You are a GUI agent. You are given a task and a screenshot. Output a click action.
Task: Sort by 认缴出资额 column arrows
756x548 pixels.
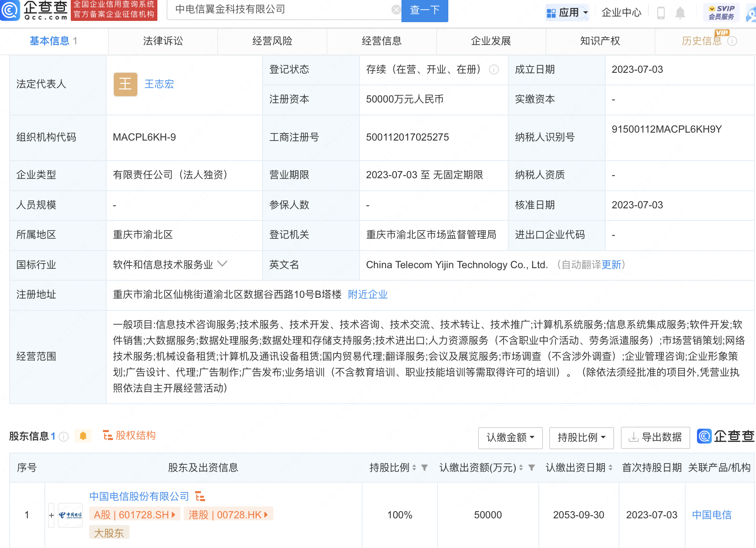click(521, 468)
